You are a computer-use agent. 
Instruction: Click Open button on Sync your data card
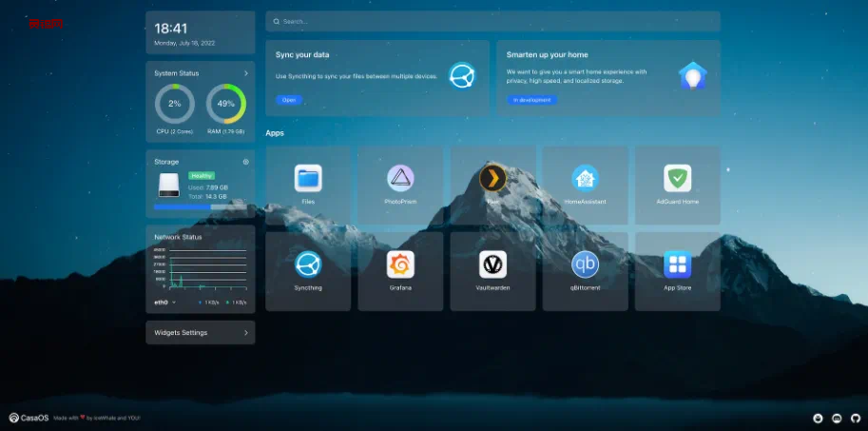pyautogui.click(x=287, y=99)
